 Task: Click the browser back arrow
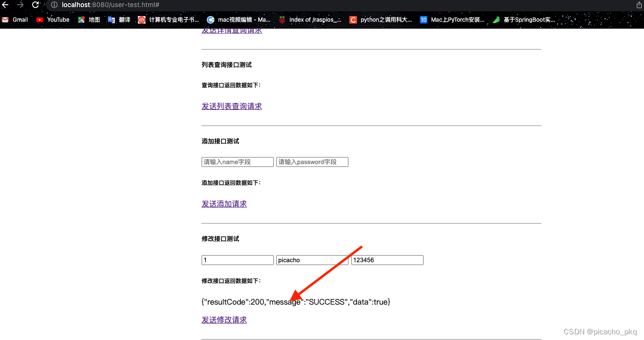pyautogui.click(x=6, y=5)
